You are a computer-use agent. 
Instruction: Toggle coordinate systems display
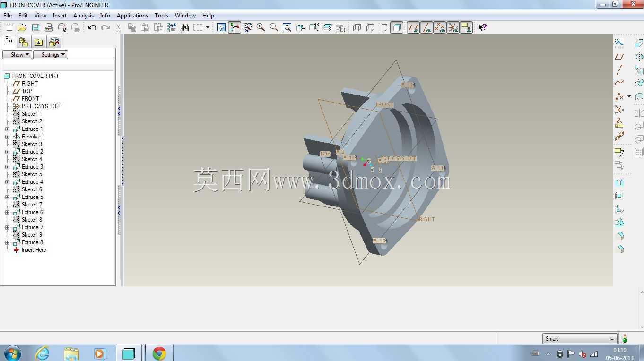(453, 27)
